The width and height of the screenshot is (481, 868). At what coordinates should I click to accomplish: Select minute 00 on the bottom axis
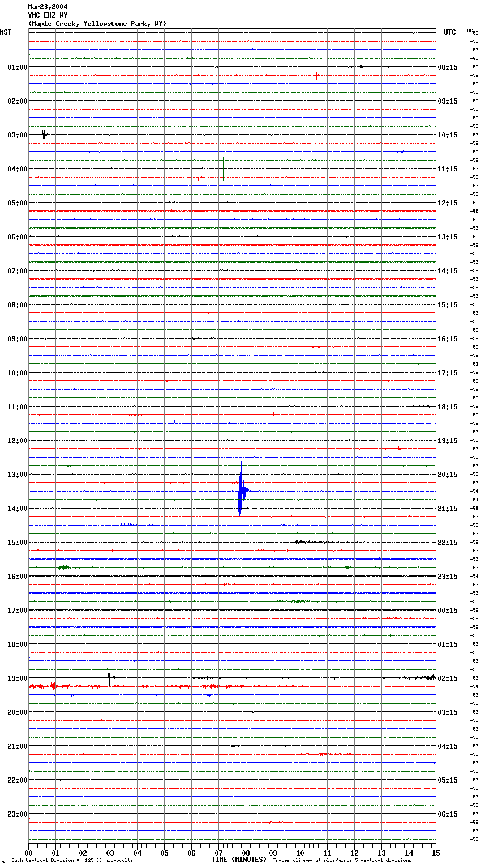[x=28, y=853]
